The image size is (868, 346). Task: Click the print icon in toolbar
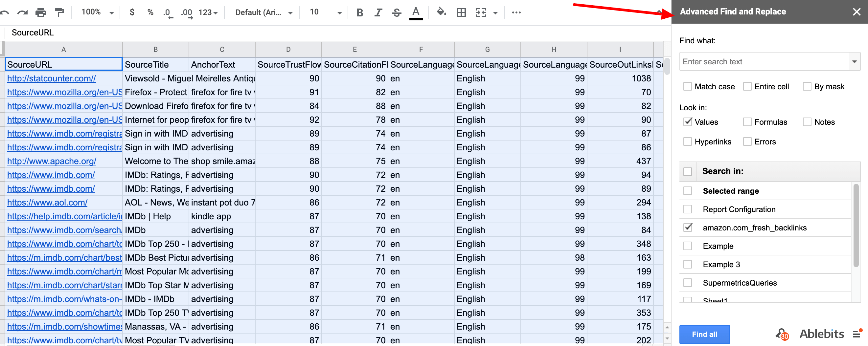coord(40,13)
